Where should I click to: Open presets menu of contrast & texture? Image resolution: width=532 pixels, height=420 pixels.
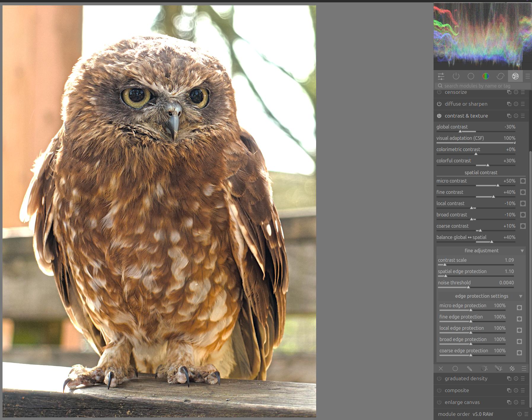523,116
